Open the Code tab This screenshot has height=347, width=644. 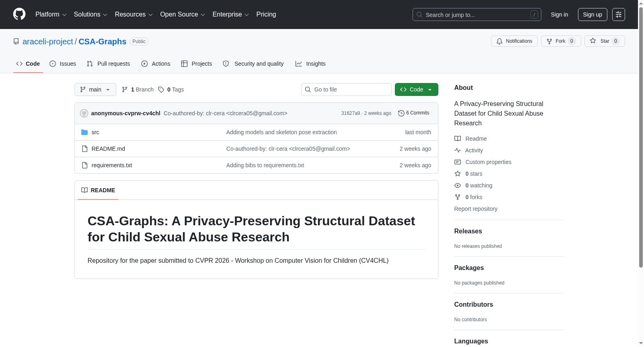pyautogui.click(x=28, y=64)
